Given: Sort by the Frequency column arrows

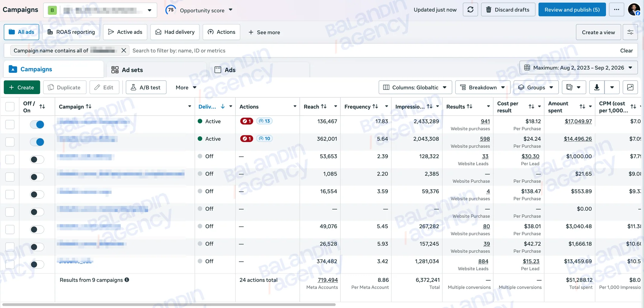Looking at the screenshot, I should [x=375, y=106].
